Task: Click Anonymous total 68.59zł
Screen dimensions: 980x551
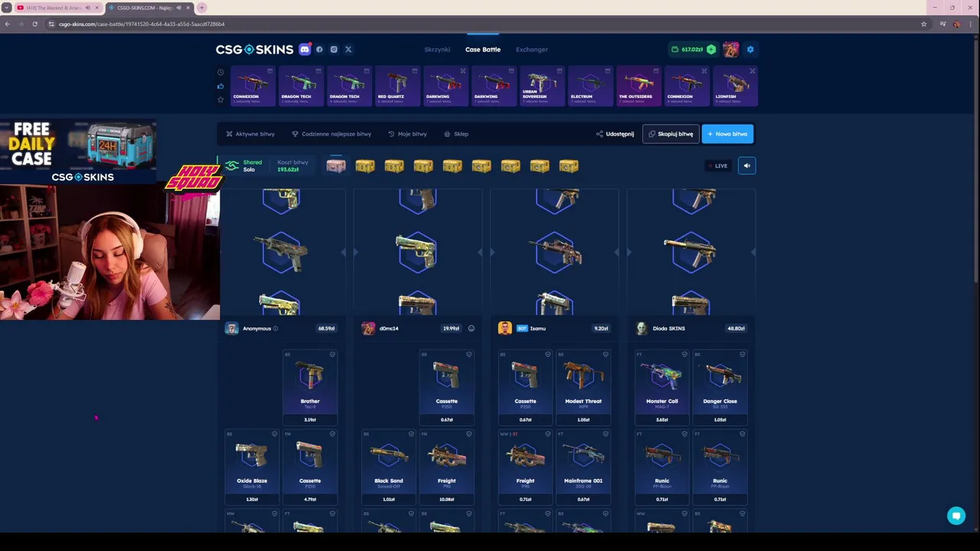Action: point(326,328)
